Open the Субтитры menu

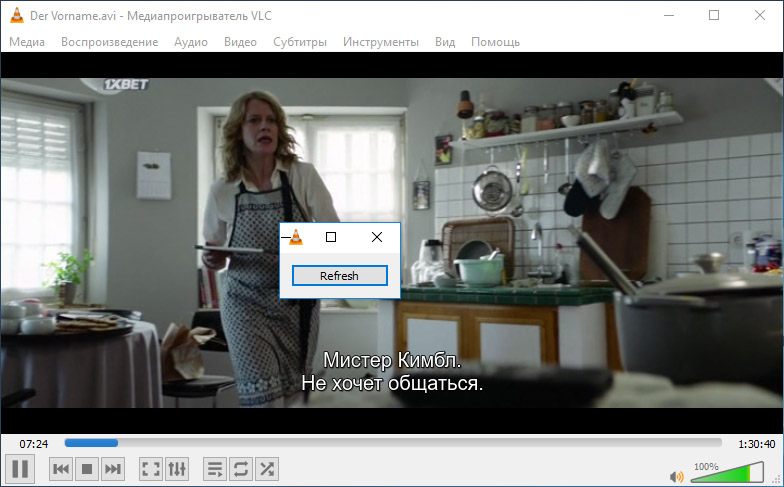(300, 42)
